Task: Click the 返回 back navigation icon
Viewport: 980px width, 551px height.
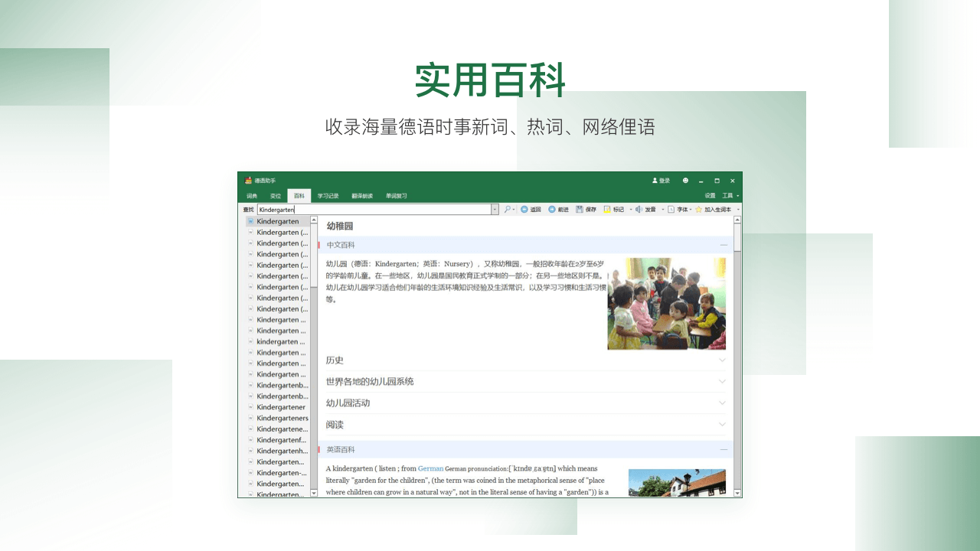Action: 524,208
